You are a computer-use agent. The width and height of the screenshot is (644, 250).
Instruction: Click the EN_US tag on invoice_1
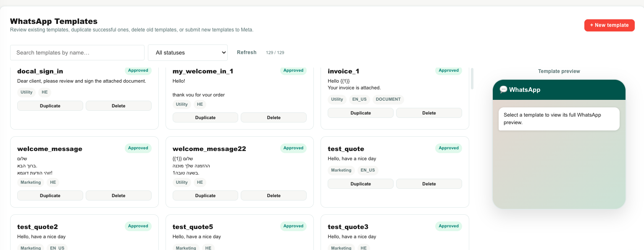coord(359,99)
